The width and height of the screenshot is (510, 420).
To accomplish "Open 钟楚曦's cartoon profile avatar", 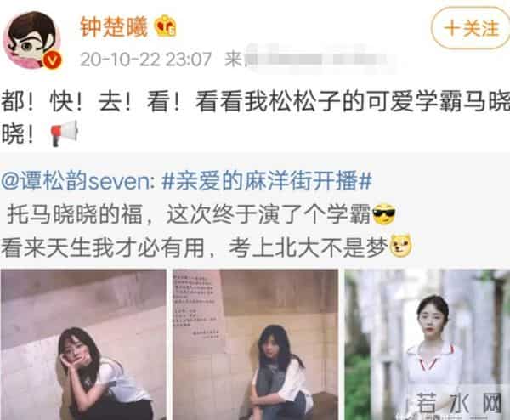I will (31, 40).
